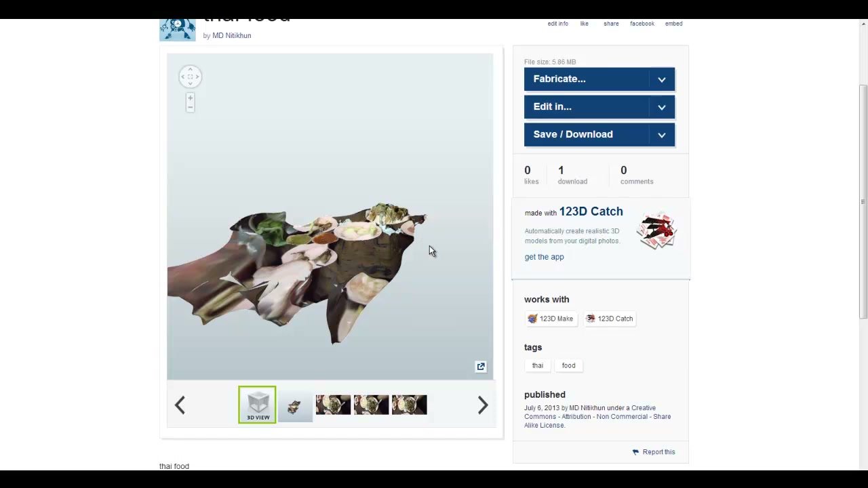This screenshot has height=488, width=868.
Task: Click the facebook option
Action: (x=642, y=24)
